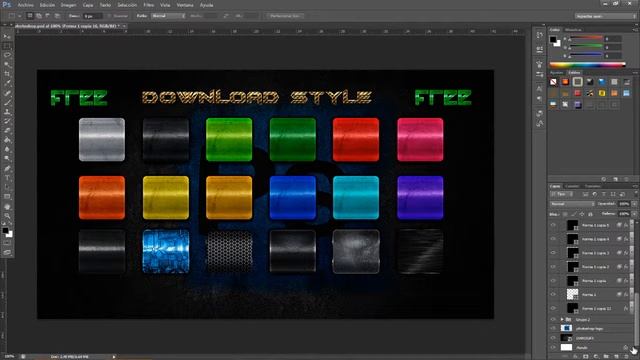Viewport: 640px width, 360px height.
Task: Select the Rectangular Marquee tool in toolbox
Action: [7, 46]
